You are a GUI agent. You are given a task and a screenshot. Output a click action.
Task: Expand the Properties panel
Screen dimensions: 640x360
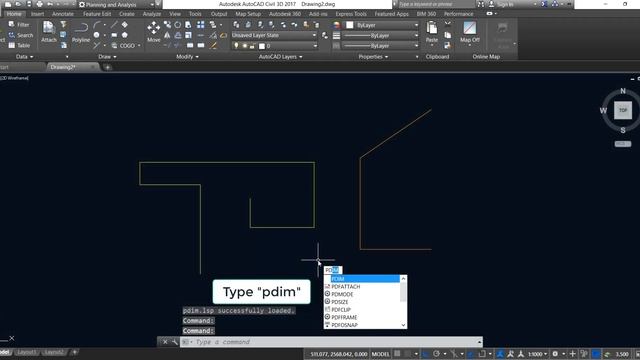(373, 57)
